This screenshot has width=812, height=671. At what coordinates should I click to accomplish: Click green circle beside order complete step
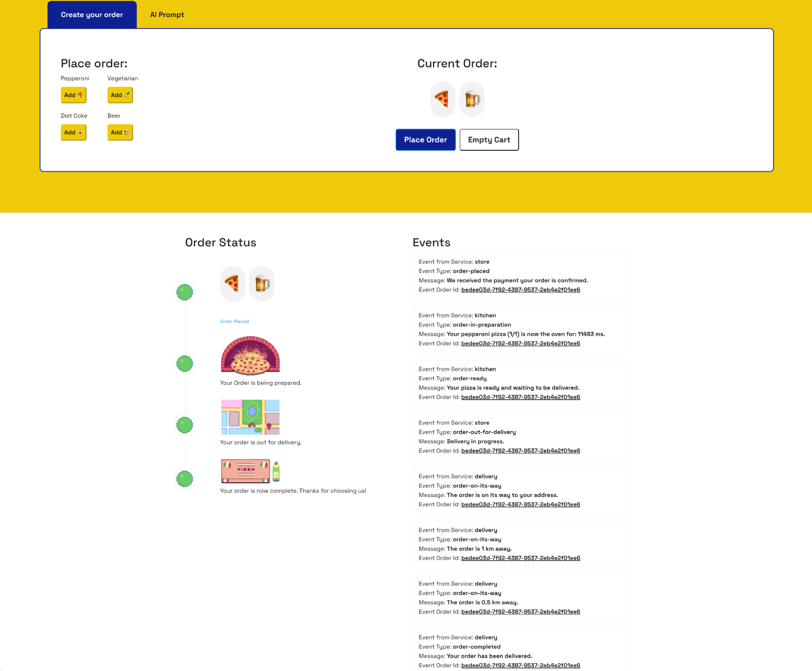[184, 478]
